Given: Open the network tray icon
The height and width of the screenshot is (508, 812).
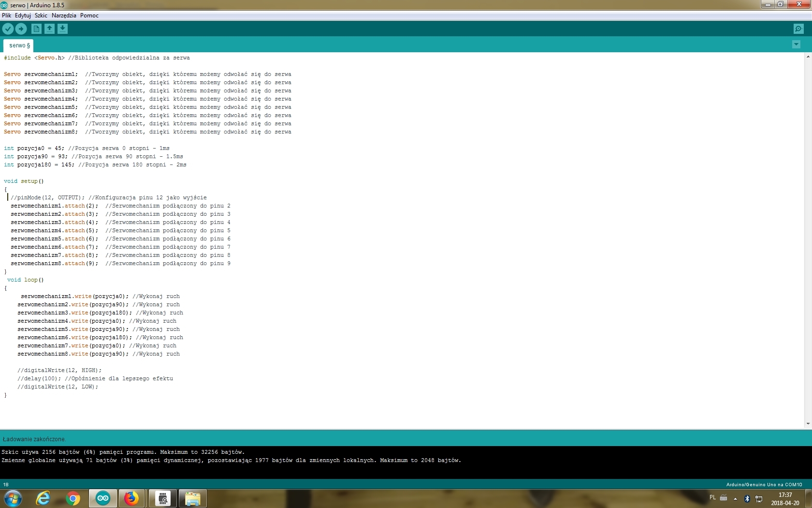Looking at the screenshot, I should [x=759, y=498].
